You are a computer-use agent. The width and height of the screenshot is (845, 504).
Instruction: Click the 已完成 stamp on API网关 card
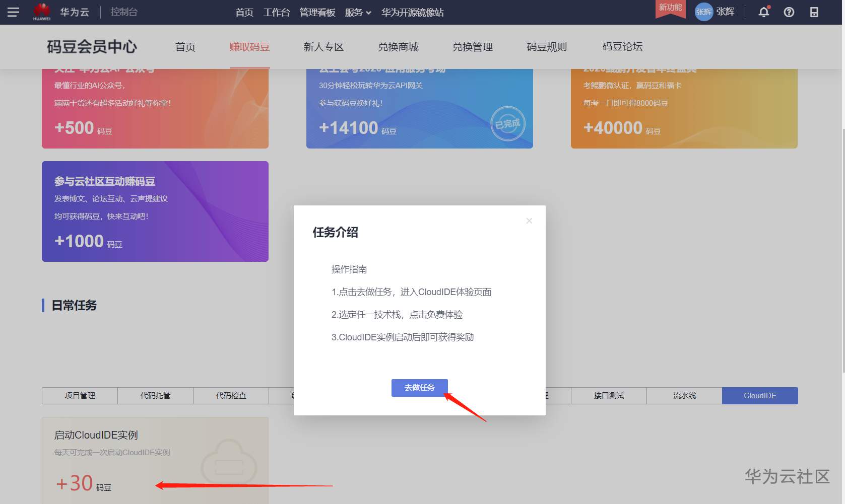(x=508, y=123)
